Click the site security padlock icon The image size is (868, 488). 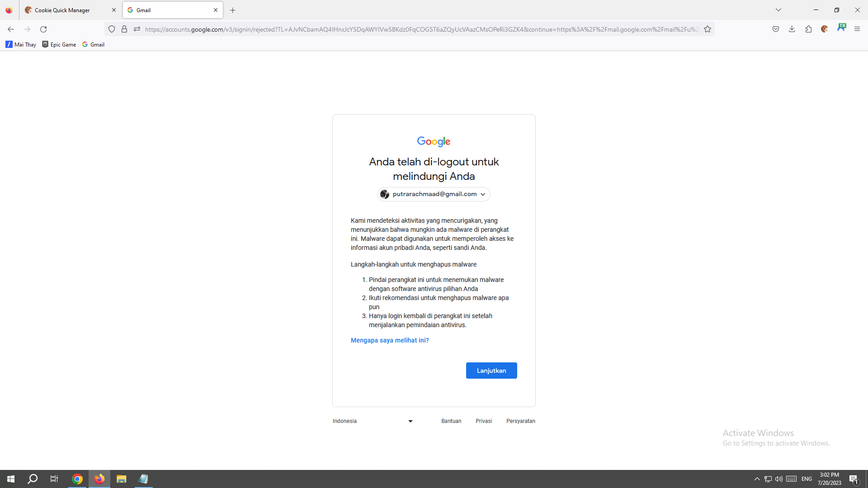(124, 29)
